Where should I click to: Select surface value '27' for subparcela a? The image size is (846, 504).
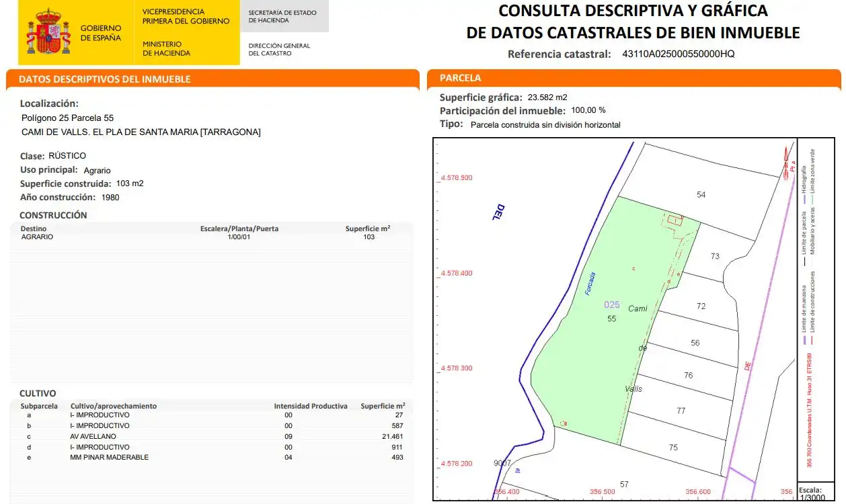pyautogui.click(x=399, y=415)
